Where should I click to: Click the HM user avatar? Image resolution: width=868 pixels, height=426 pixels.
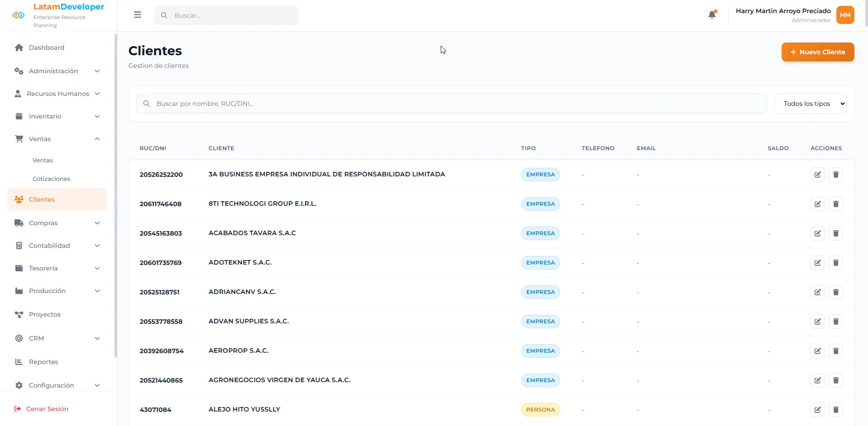pyautogui.click(x=845, y=15)
